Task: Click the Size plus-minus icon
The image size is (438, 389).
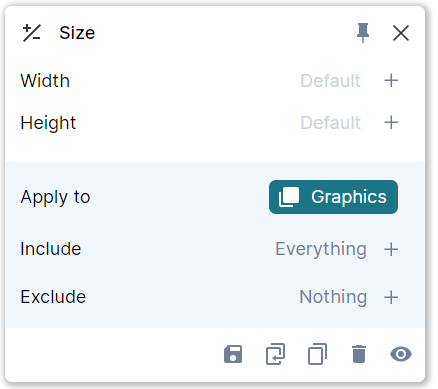Action: coord(32,33)
